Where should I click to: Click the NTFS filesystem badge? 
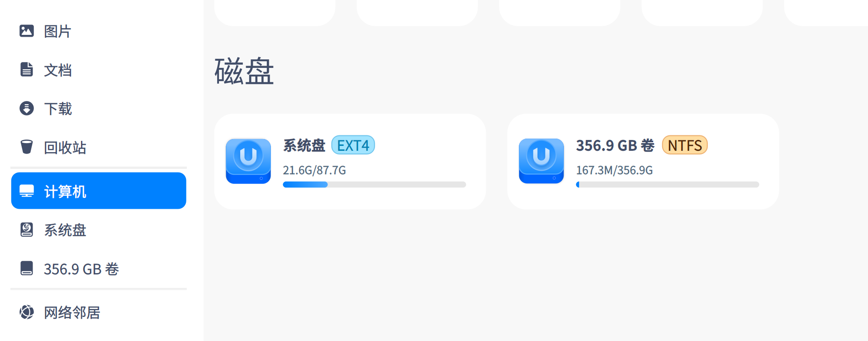click(x=684, y=145)
